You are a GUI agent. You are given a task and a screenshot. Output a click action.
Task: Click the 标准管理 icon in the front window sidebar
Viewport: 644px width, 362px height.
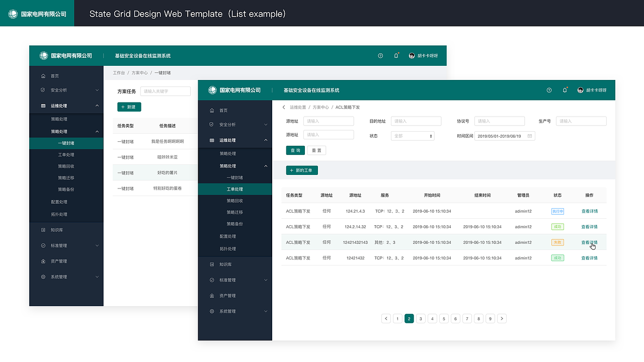212,280
